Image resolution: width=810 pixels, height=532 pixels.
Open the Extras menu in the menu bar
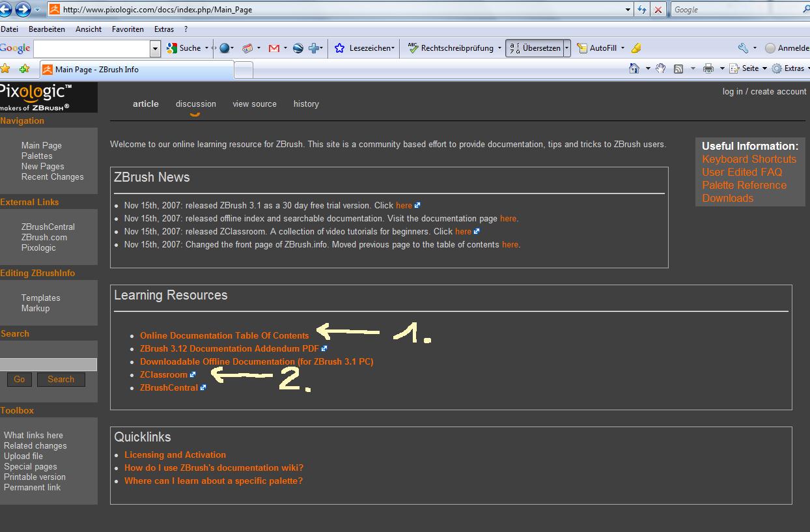click(164, 29)
